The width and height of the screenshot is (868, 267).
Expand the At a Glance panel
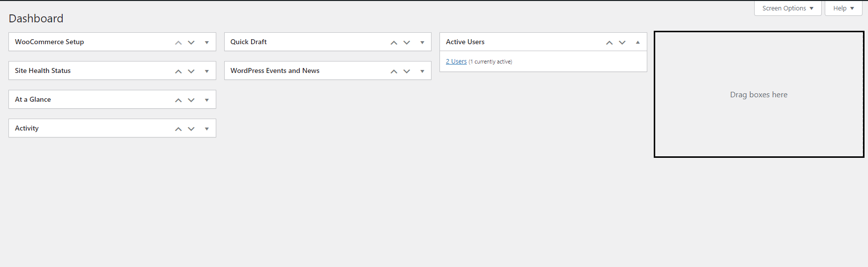click(207, 100)
